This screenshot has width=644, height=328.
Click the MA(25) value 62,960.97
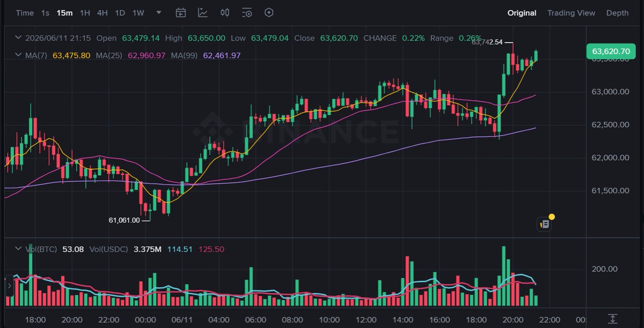point(147,55)
